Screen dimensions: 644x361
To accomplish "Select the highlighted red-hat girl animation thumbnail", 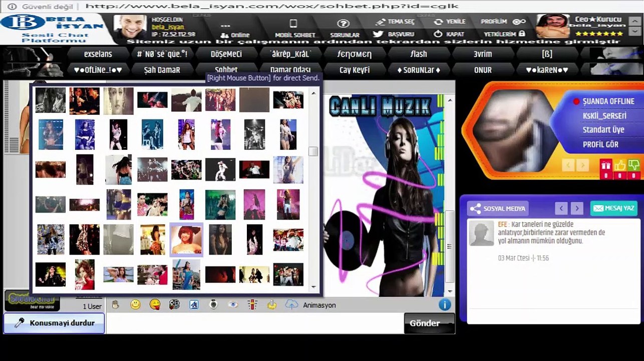I will pos(186,239).
